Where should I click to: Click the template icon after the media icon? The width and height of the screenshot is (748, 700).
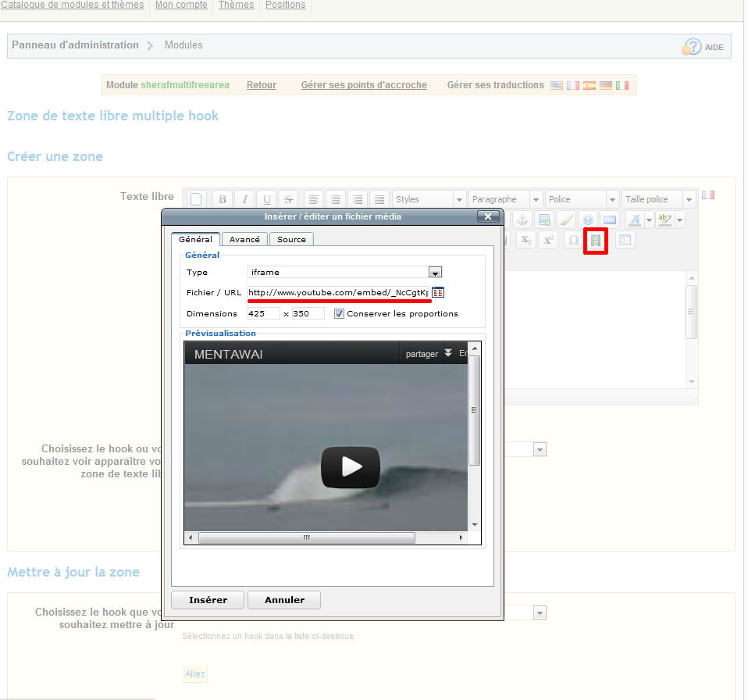click(x=625, y=240)
